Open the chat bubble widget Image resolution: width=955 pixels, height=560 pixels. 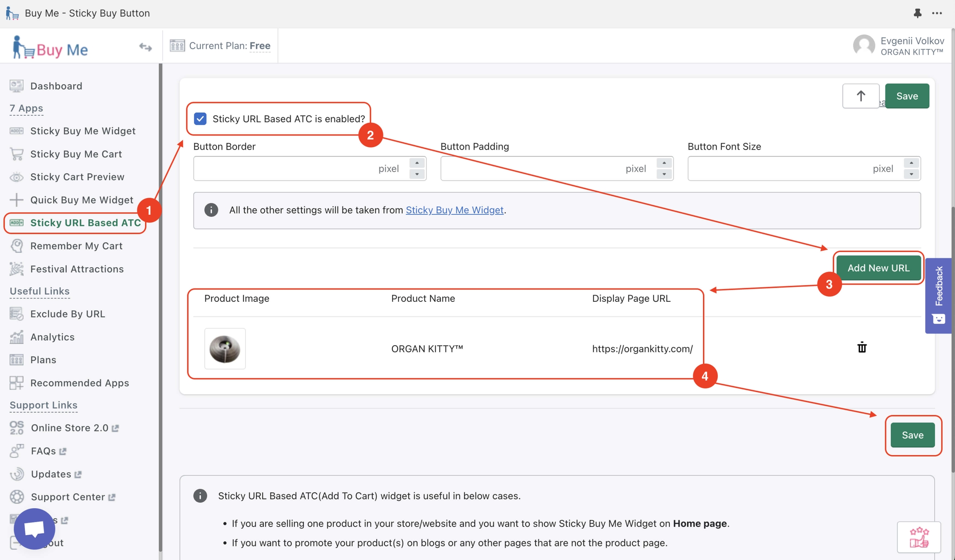click(x=34, y=528)
